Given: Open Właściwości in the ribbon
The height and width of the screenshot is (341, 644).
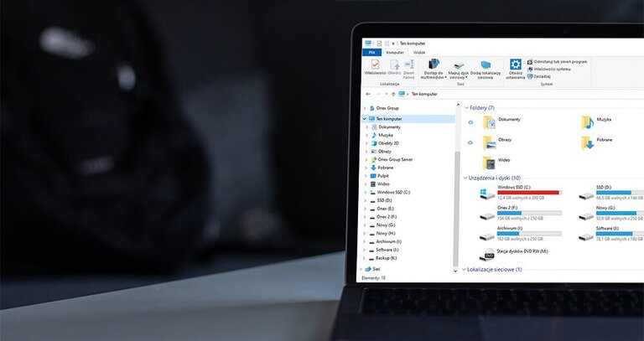Looking at the screenshot, I should click(x=375, y=67).
